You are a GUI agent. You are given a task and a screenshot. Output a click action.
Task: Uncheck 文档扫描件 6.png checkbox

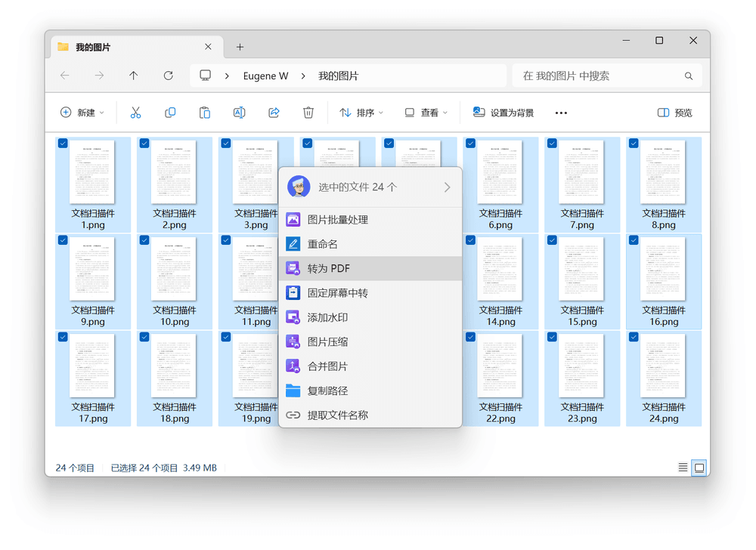(x=470, y=143)
